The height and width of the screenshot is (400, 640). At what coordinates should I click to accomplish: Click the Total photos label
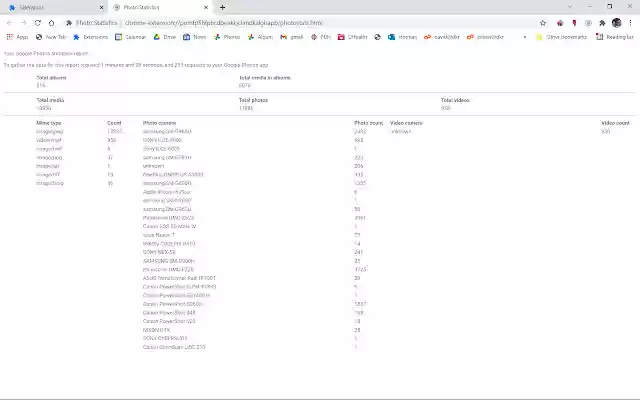[253, 100]
